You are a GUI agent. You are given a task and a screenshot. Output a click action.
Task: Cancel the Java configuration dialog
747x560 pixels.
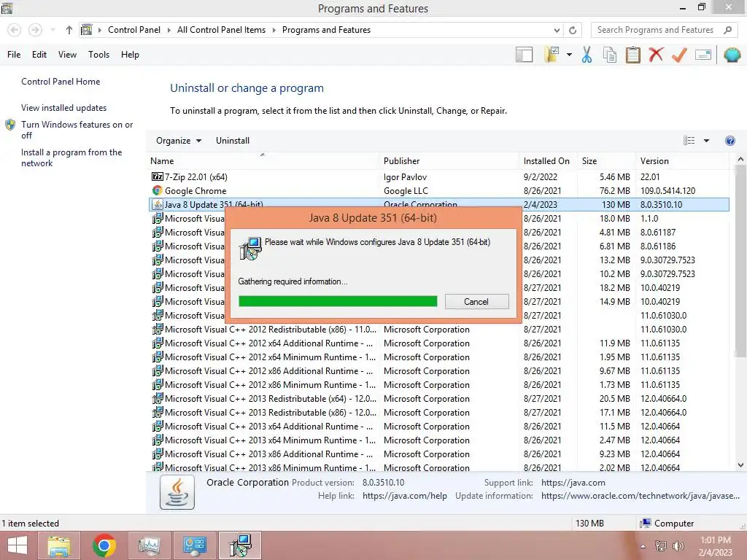point(476,301)
